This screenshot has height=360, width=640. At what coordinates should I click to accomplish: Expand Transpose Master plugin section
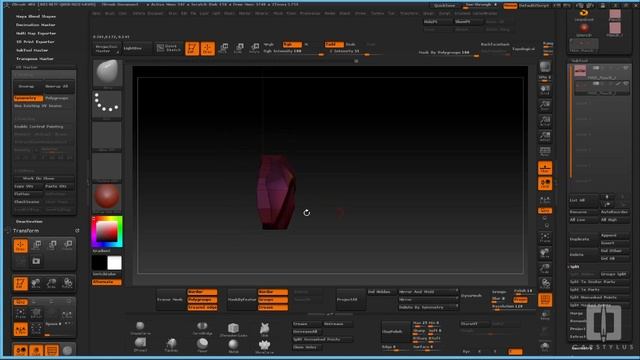coord(35,59)
